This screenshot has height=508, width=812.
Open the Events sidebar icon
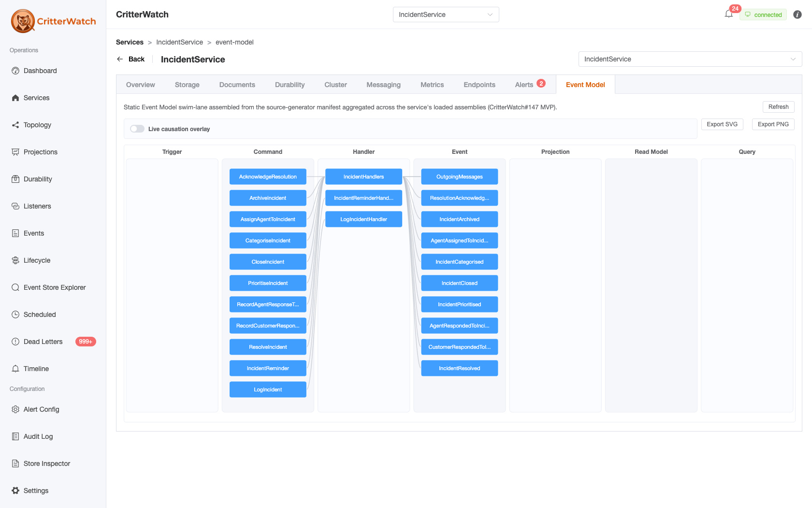coord(15,233)
